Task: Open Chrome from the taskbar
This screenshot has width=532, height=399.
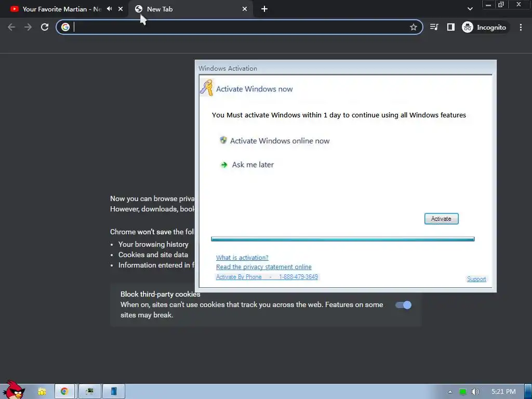Action: coord(64,392)
